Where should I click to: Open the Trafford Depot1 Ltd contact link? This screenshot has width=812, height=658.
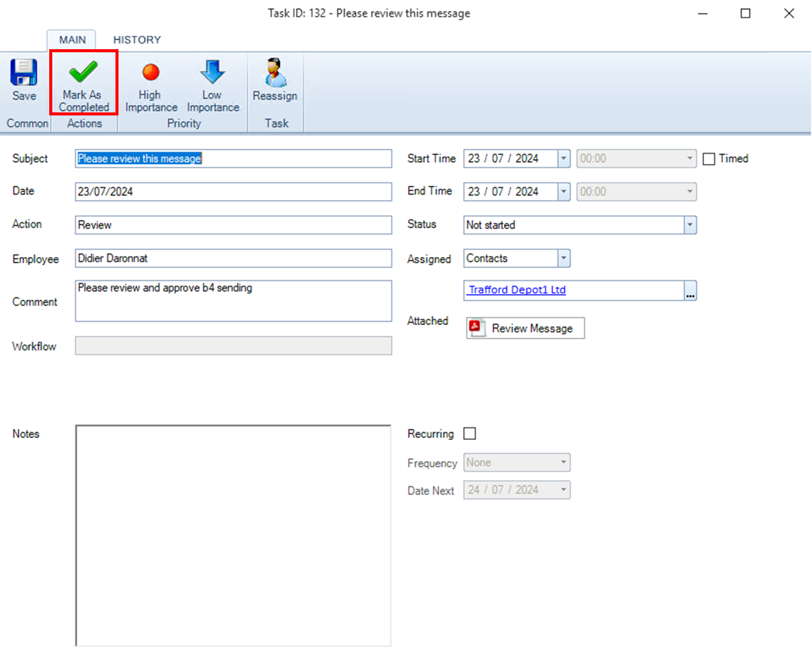tap(517, 290)
